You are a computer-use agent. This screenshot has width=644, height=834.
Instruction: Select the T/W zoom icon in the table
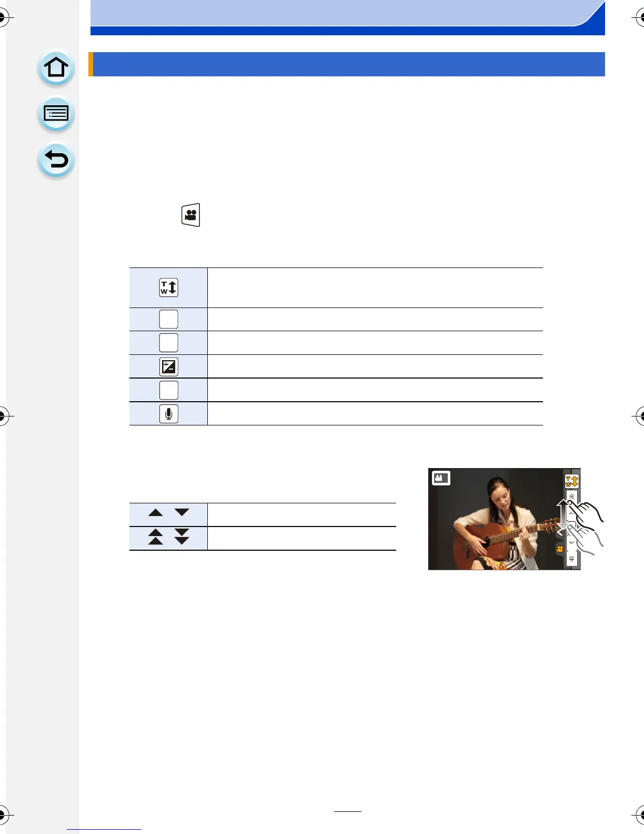click(x=168, y=287)
